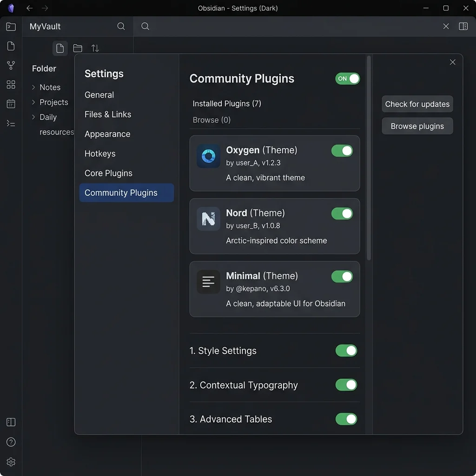Toggle off Advanced Tables plugin
This screenshot has width=476, height=476.
pyautogui.click(x=346, y=419)
